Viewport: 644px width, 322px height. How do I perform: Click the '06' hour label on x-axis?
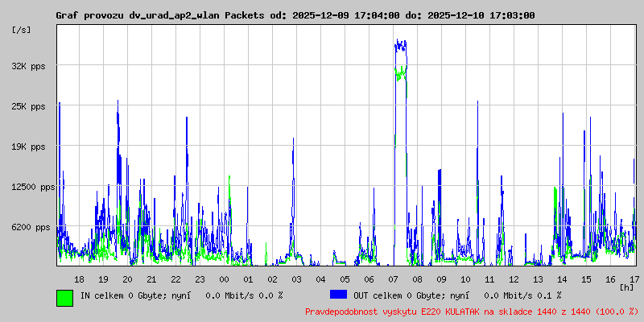coord(369,279)
